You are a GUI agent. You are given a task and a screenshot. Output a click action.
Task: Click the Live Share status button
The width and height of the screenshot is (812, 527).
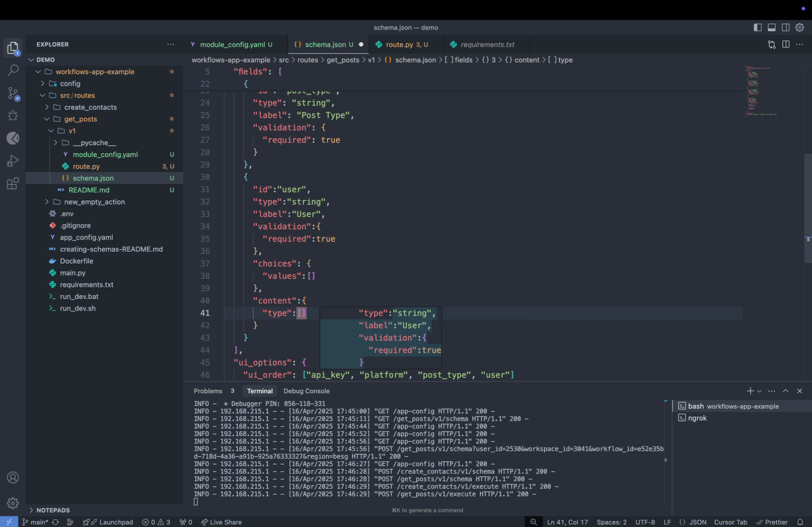(221, 522)
